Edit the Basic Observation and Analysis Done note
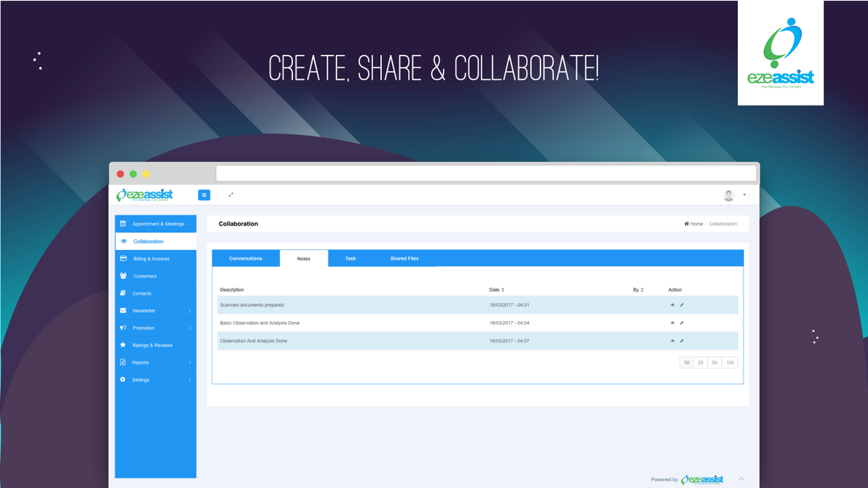Image resolution: width=868 pixels, height=488 pixels. pos(681,323)
